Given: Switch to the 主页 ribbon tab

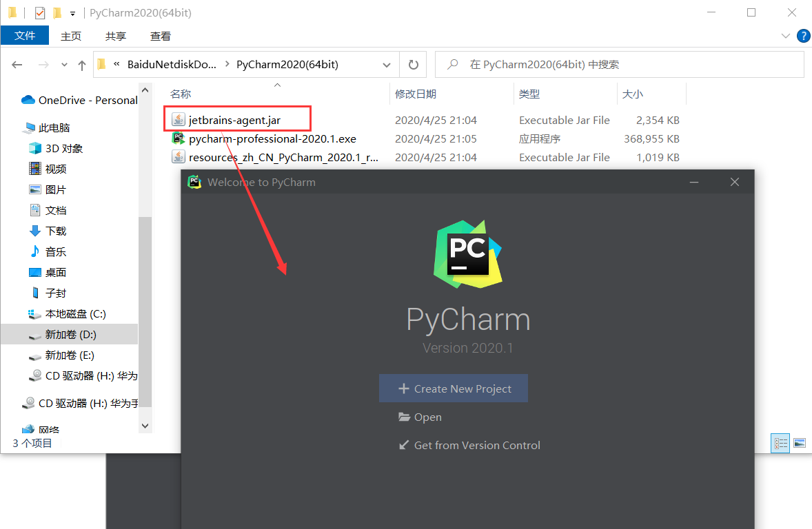Looking at the screenshot, I should [71, 37].
